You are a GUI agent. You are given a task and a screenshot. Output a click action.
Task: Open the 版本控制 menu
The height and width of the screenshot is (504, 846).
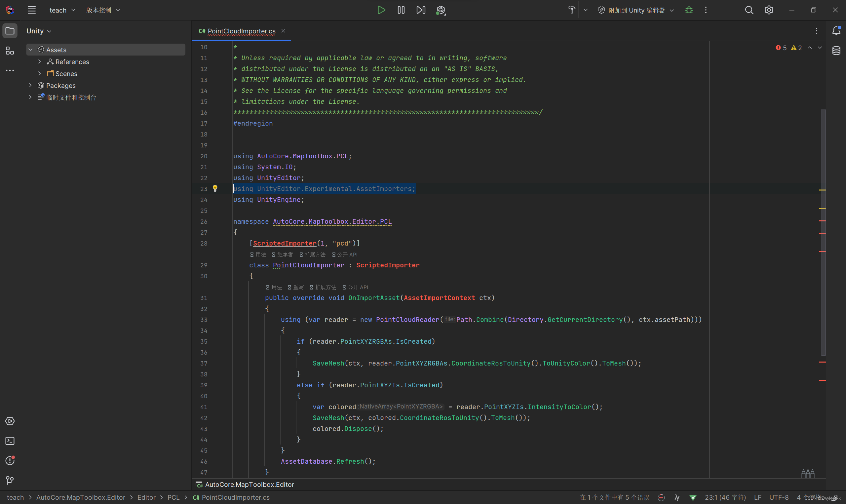pyautogui.click(x=103, y=10)
